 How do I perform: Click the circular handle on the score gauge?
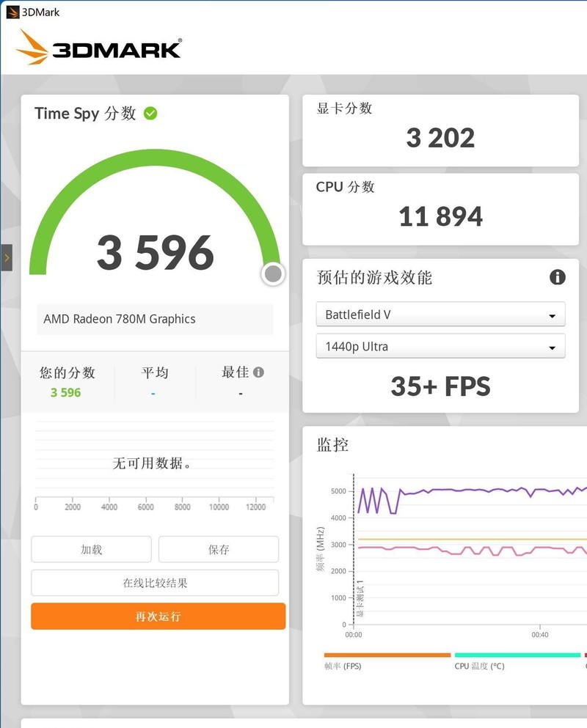click(272, 273)
